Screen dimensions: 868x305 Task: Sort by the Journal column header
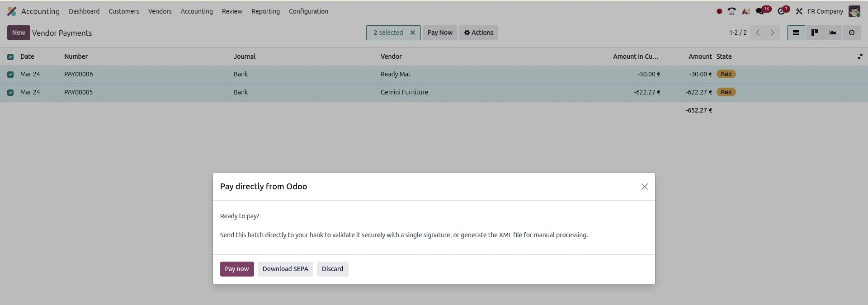tap(245, 56)
